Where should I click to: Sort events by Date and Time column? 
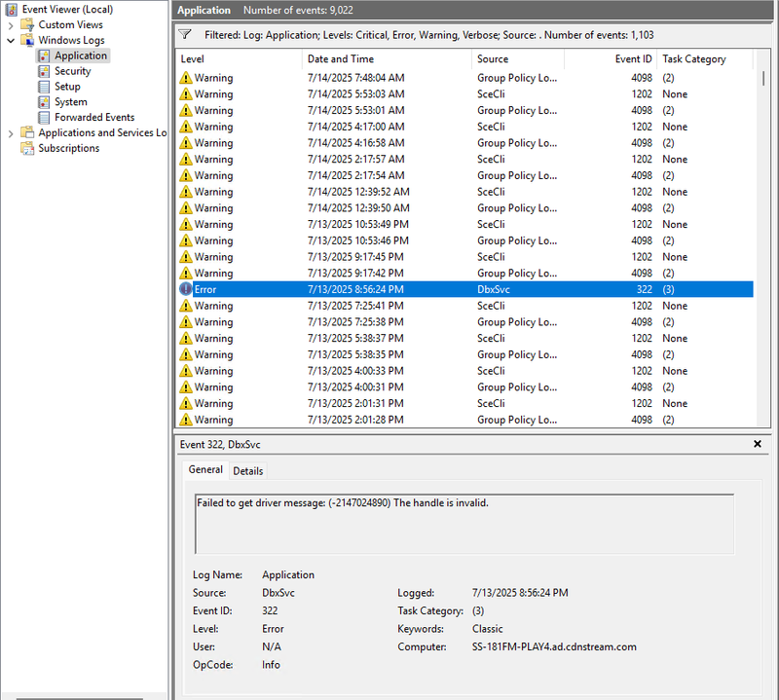(340, 59)
